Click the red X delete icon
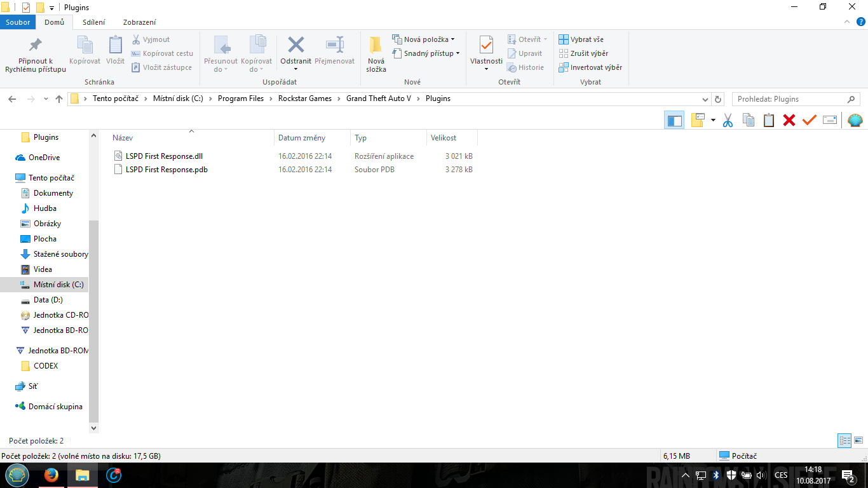 pyautogui.click(x=789, y=120)
